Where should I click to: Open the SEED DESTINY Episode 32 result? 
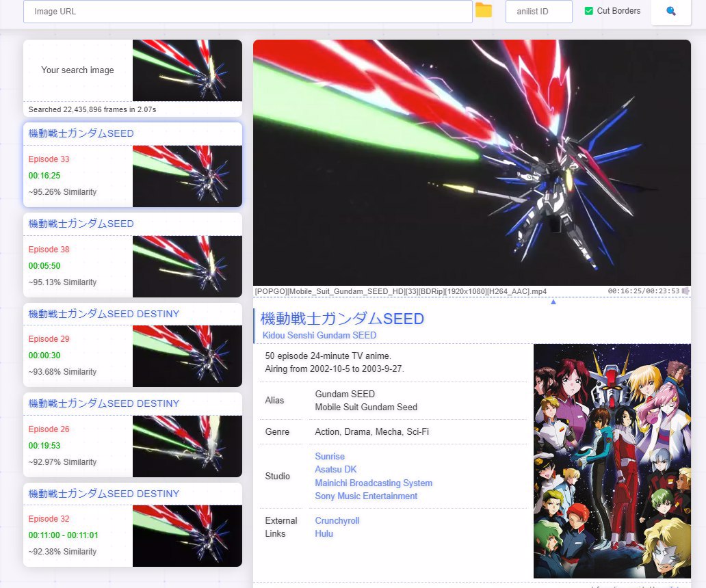pyautogui.click(x=133, y=524)
